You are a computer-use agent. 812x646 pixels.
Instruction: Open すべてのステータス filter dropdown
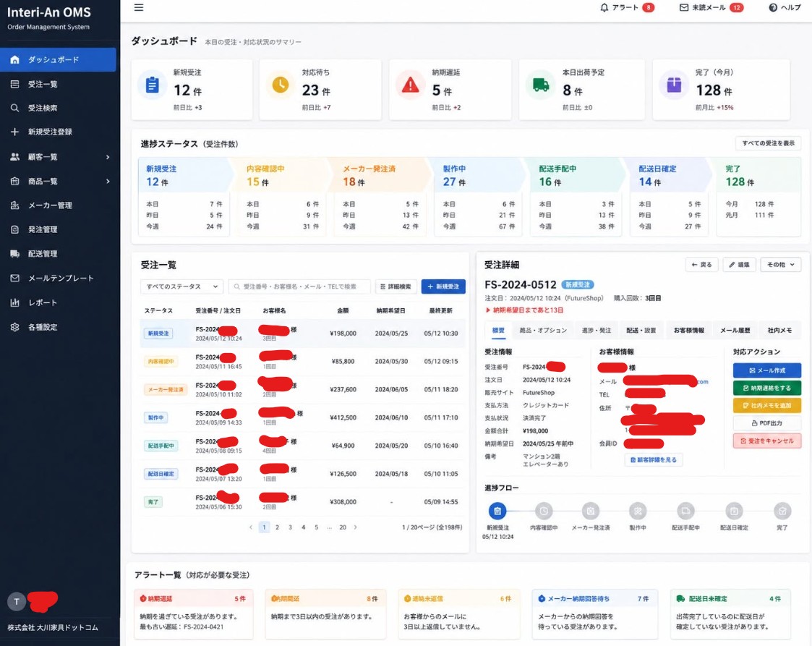(181, 286)
